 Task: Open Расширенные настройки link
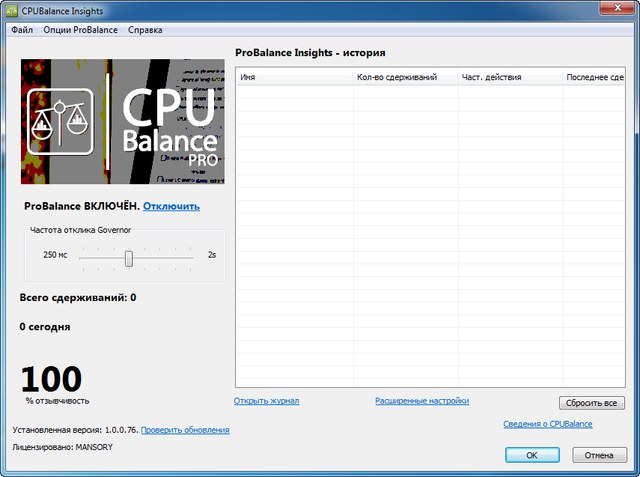coord(421,401)
